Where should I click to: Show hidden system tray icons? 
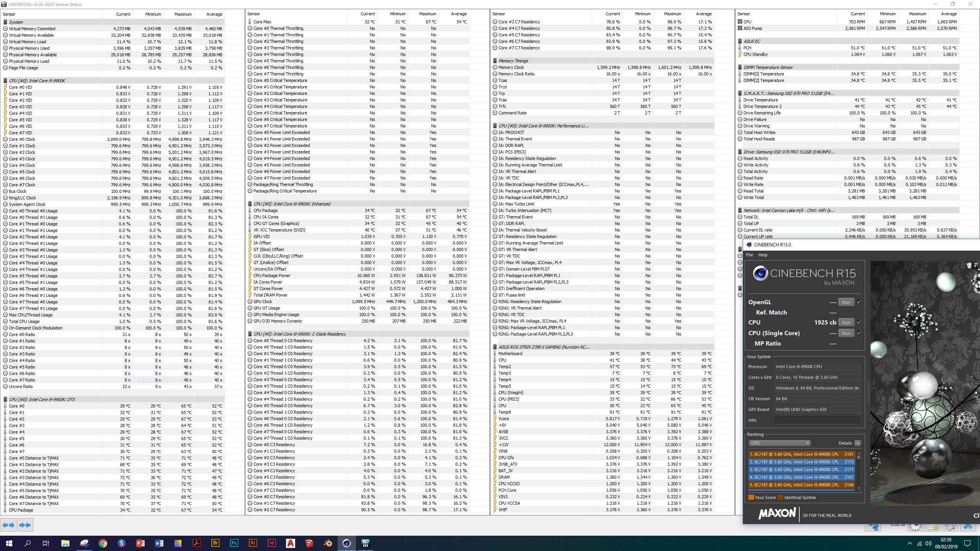pyautogui.click(x=910, y=543)
